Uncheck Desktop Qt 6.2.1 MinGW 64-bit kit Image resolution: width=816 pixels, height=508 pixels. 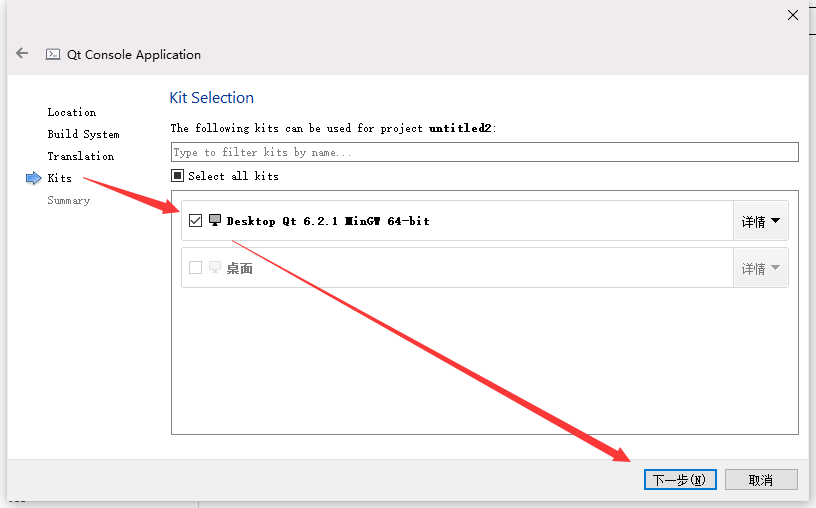pyautogui.click(x=195, y=221)
